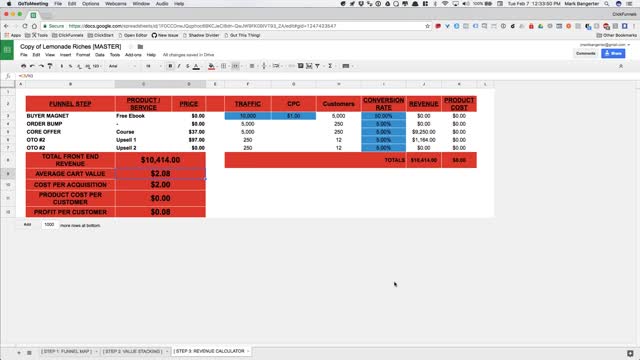Image resolution: width=640 pixels, height=360 pixels.
Task: Click the Comments button
Action: click(586, 53)
